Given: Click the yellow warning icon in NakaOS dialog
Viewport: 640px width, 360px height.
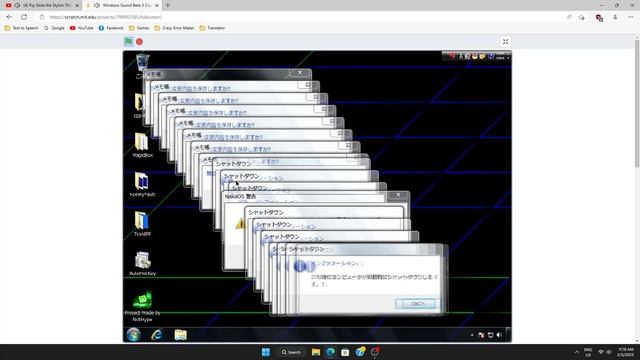Looking at the screenshot, I should click(x=240, y=223).
